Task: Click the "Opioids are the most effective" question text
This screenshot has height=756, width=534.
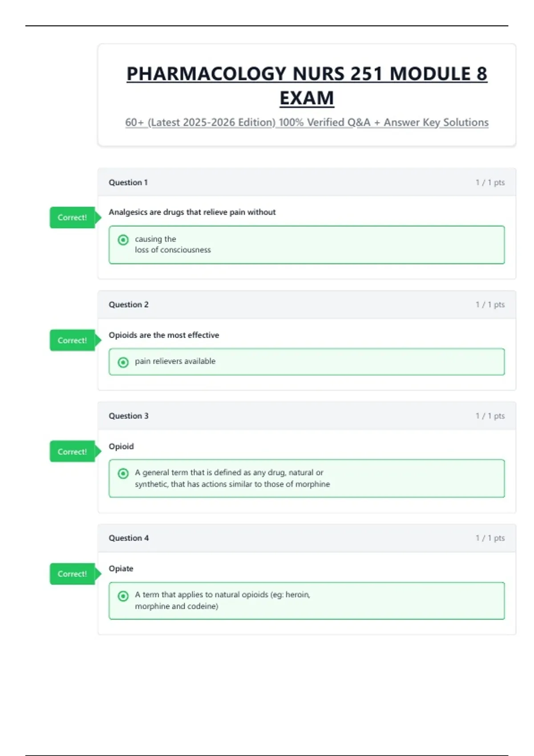Action: [164, 335]
